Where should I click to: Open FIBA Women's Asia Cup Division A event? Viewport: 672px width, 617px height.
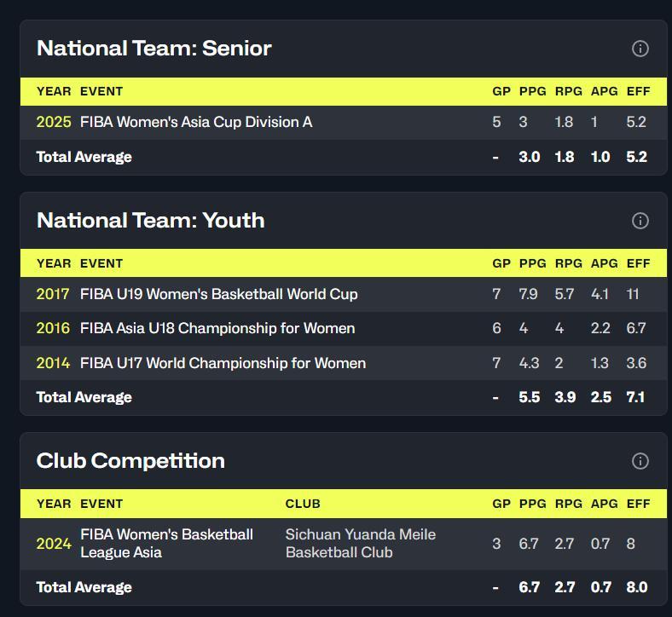[x=196, y=122]
